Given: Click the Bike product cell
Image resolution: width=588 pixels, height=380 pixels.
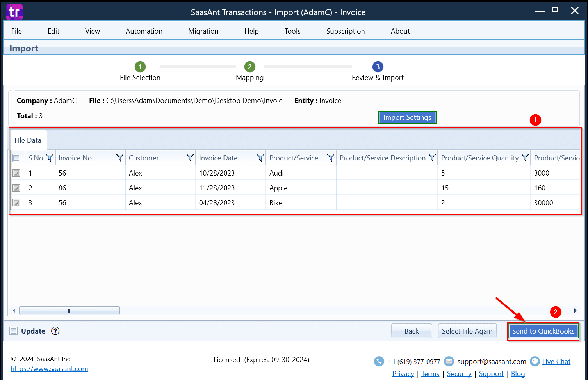Looking at the screenshot, I should (x=301, y=202).
